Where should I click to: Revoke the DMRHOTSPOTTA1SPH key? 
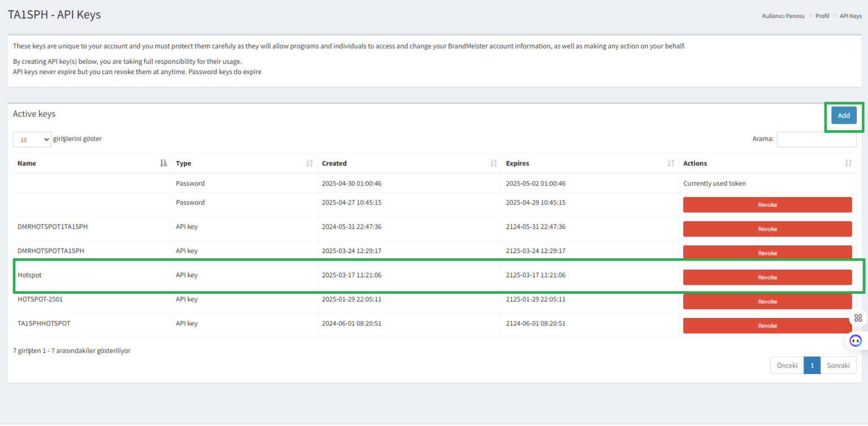pyautogui.click(x=767, y=253)
